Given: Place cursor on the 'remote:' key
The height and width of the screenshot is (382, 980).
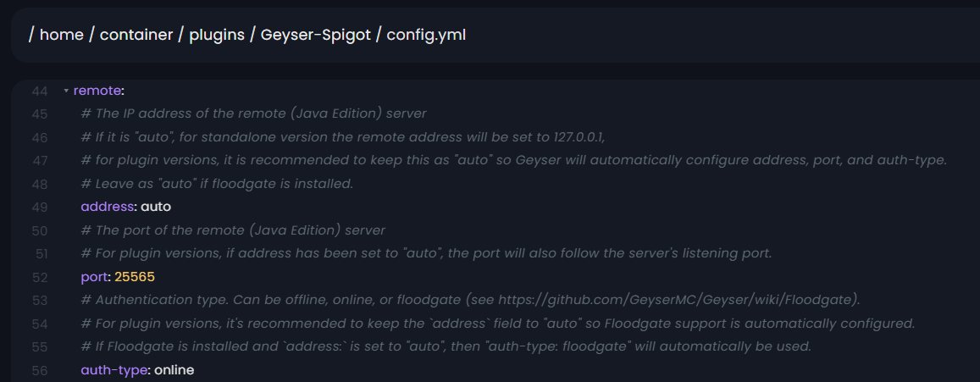Looking at the screenshot, I should [98, 91].
